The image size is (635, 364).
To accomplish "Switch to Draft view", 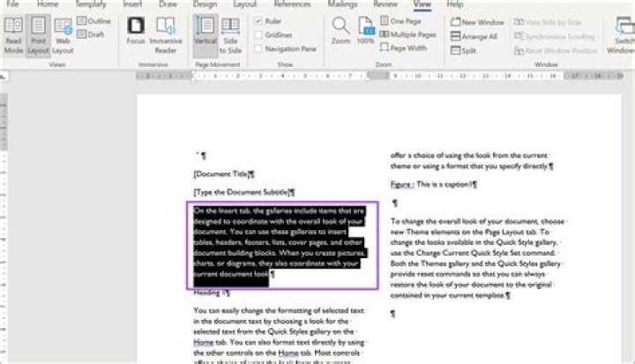I will (91, 34).
